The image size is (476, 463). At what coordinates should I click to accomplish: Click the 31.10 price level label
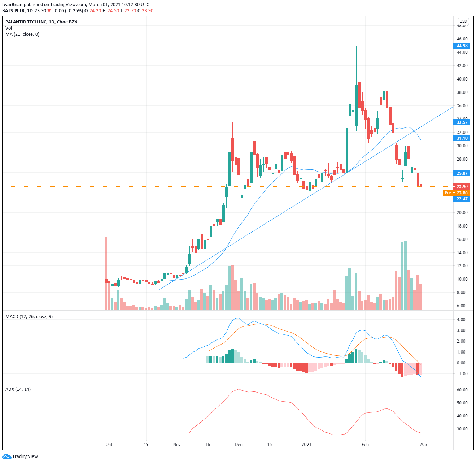click(462, 138)
